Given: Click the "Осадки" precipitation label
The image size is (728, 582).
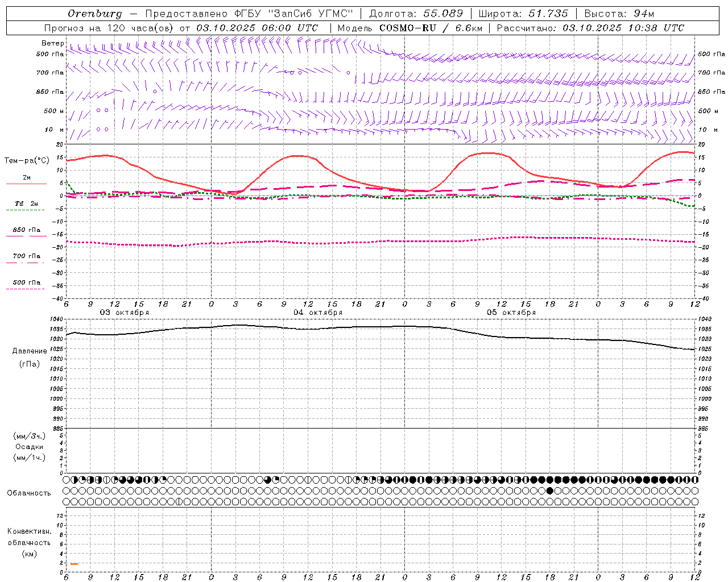Looking at the screenshot, I should click(30, 447).
